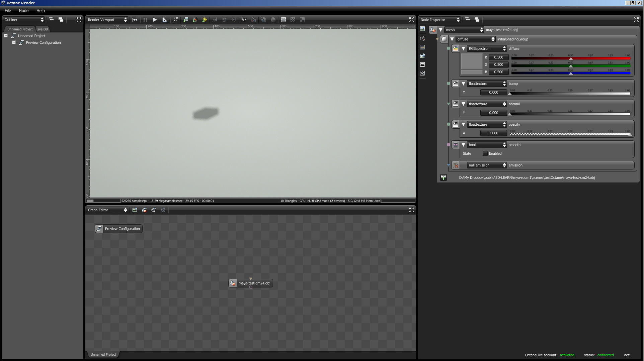Click the restart render rewind icon
Image resolution: width=644 pixels, height=361 pixels.
[x=135, y=20]
